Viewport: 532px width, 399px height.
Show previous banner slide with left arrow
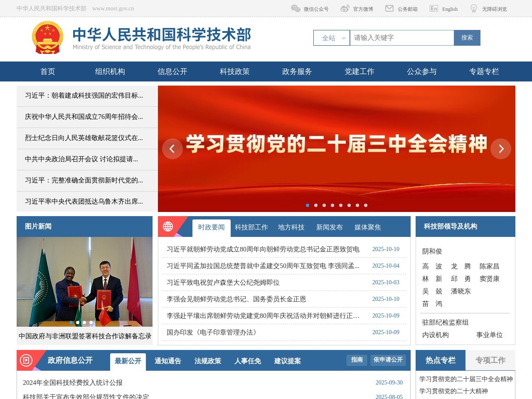[x=172, y=149]
